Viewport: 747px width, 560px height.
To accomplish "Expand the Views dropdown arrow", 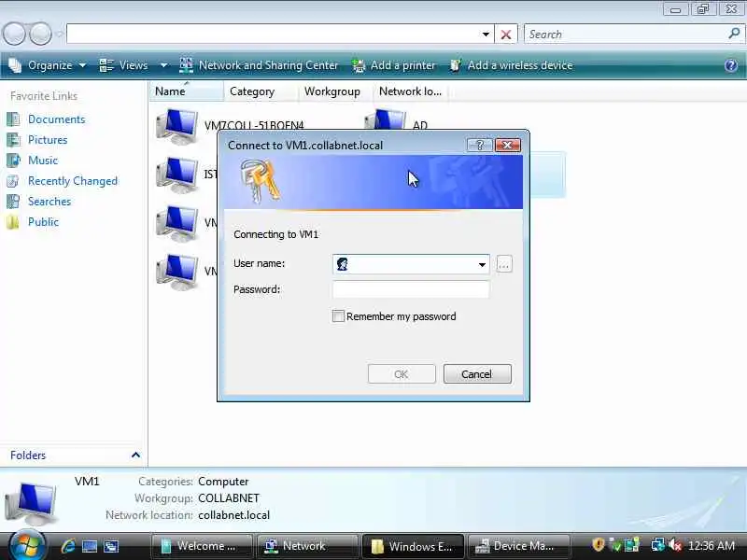I will pos(163,65).
